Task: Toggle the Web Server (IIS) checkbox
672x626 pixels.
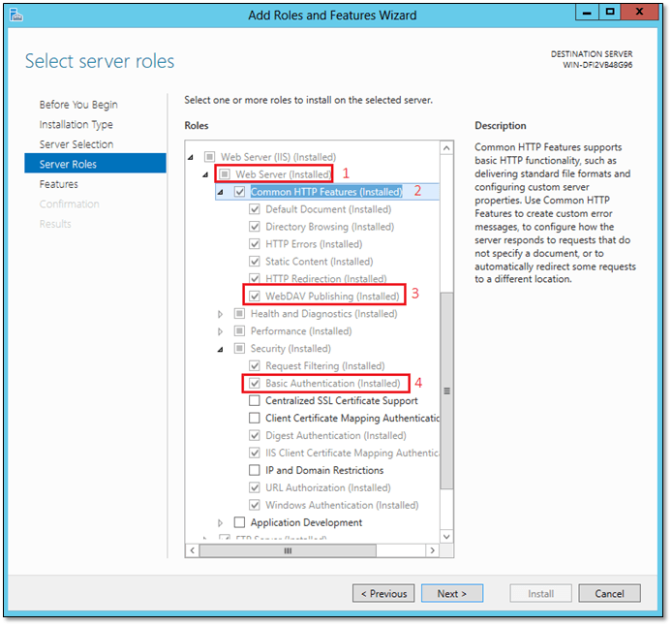Action: [209, 157]
